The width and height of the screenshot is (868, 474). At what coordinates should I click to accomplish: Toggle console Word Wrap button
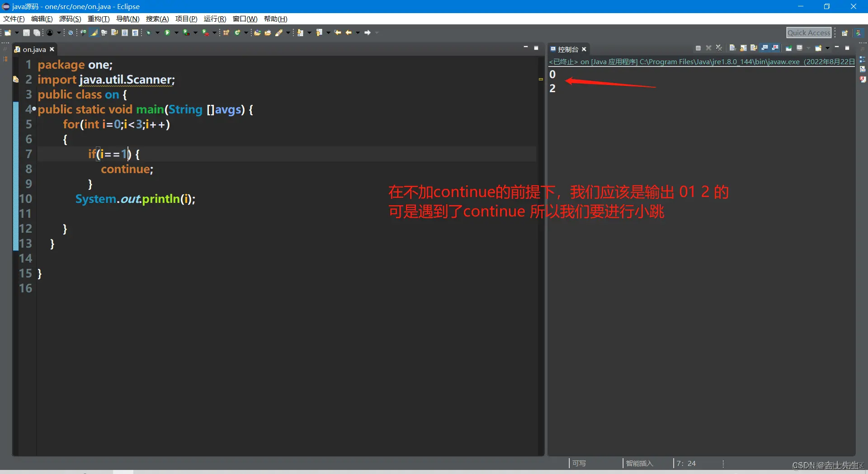(754, 48)
